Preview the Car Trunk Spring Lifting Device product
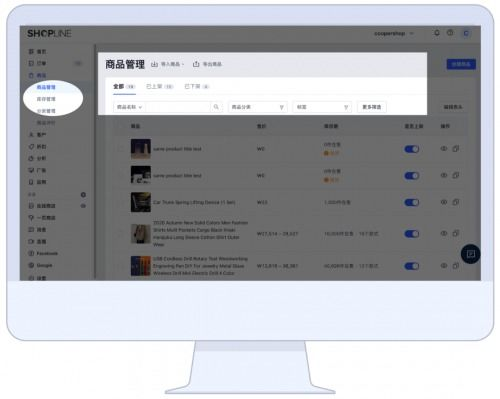 tap(444, 202)
